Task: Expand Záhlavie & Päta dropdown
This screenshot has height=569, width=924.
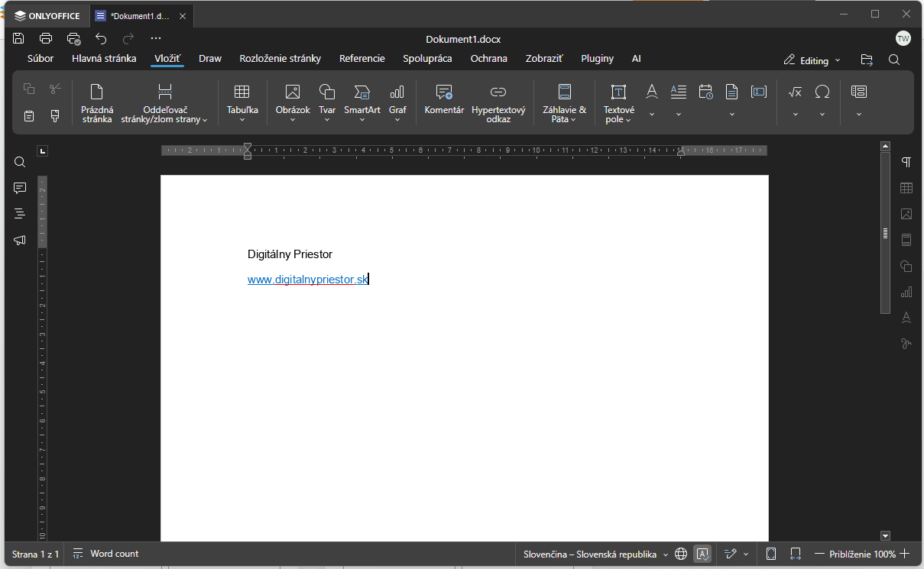Action: point(564,119)
